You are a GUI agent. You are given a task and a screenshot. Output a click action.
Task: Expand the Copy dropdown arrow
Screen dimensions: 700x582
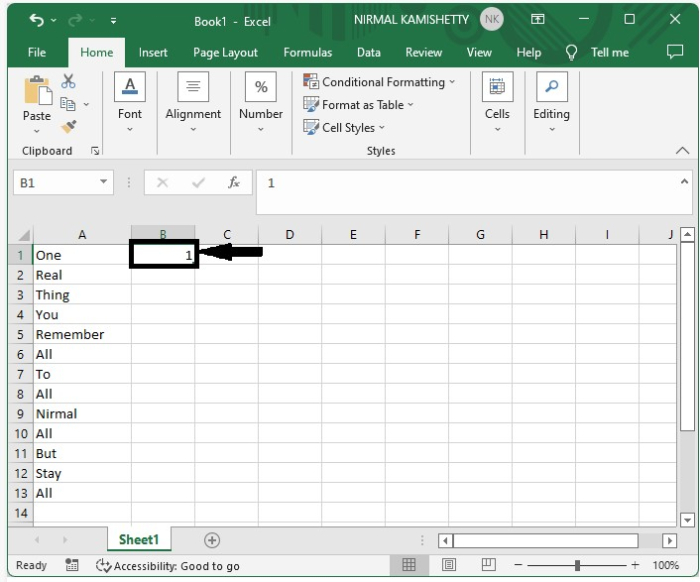(x=86, y=104)
